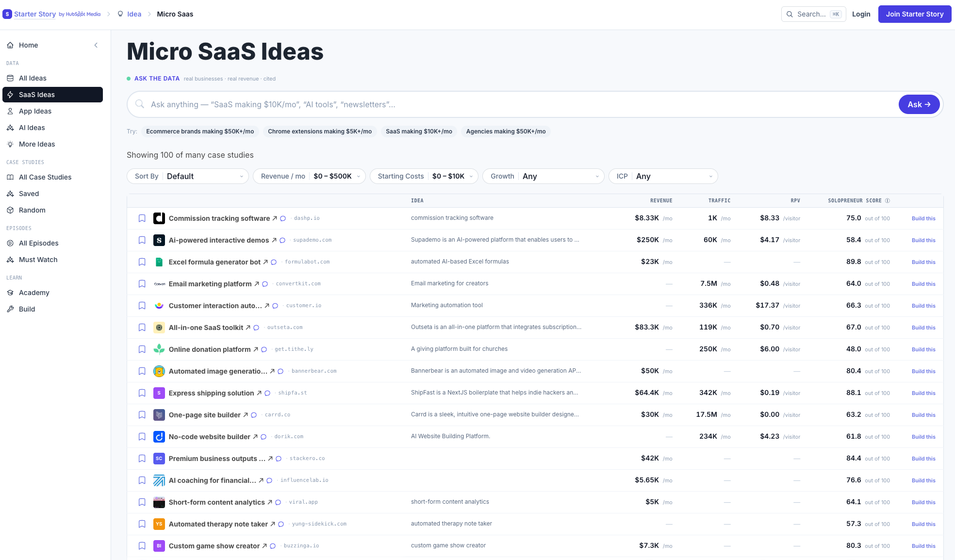Try 'SaaS making $10K+/mo' suggestion

point(419,132)
